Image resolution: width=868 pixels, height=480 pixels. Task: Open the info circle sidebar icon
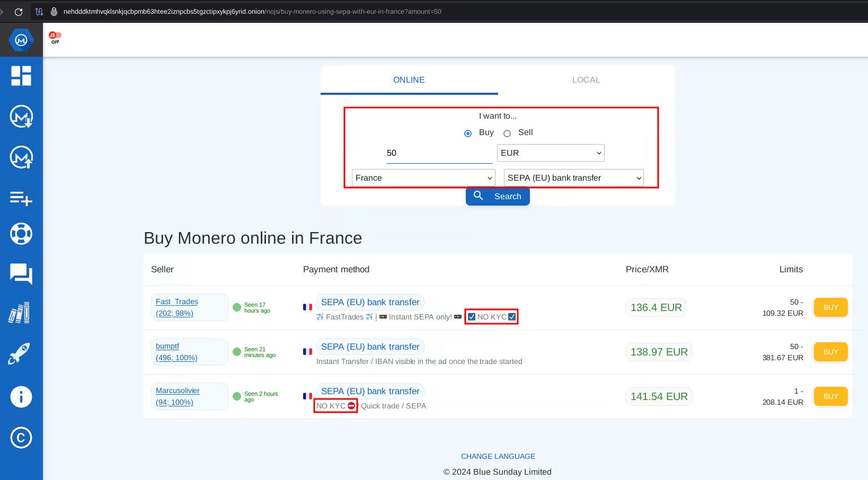[21, 397]
